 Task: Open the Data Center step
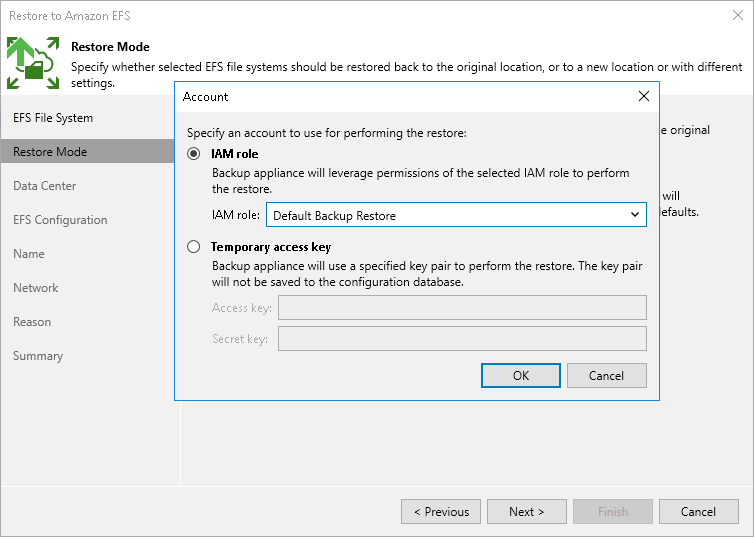[45, 186]
